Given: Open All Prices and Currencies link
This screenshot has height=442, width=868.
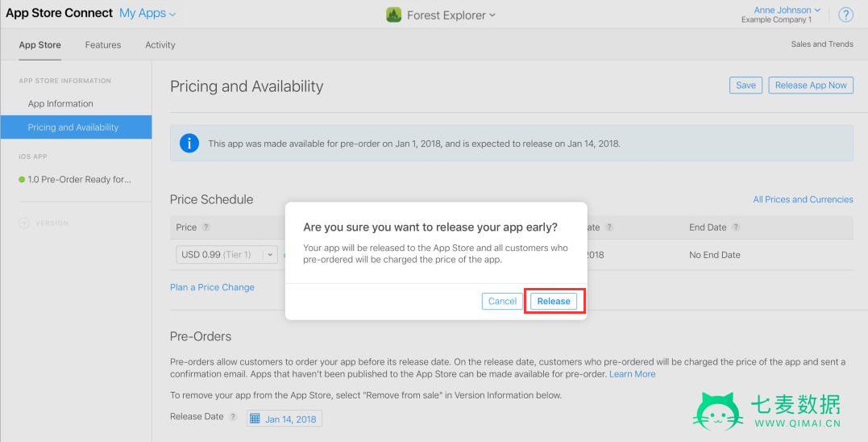Looking at the screenshot, I should coord(803,199).
